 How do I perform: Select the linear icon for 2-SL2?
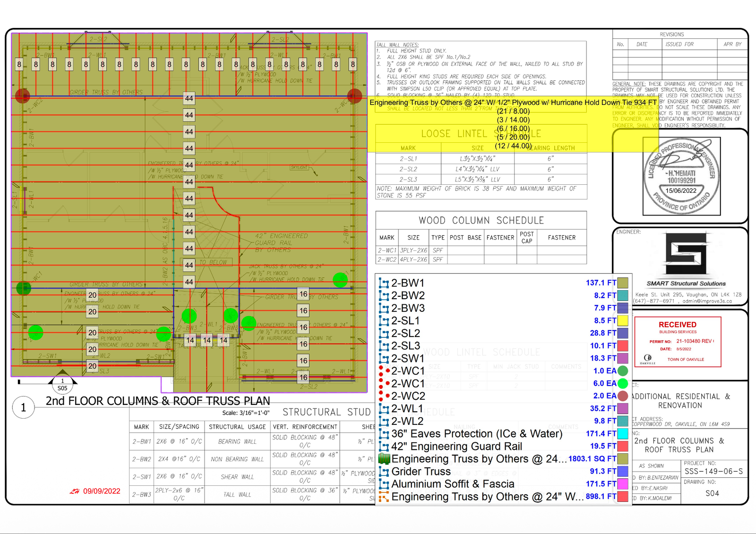click(384, 334)
